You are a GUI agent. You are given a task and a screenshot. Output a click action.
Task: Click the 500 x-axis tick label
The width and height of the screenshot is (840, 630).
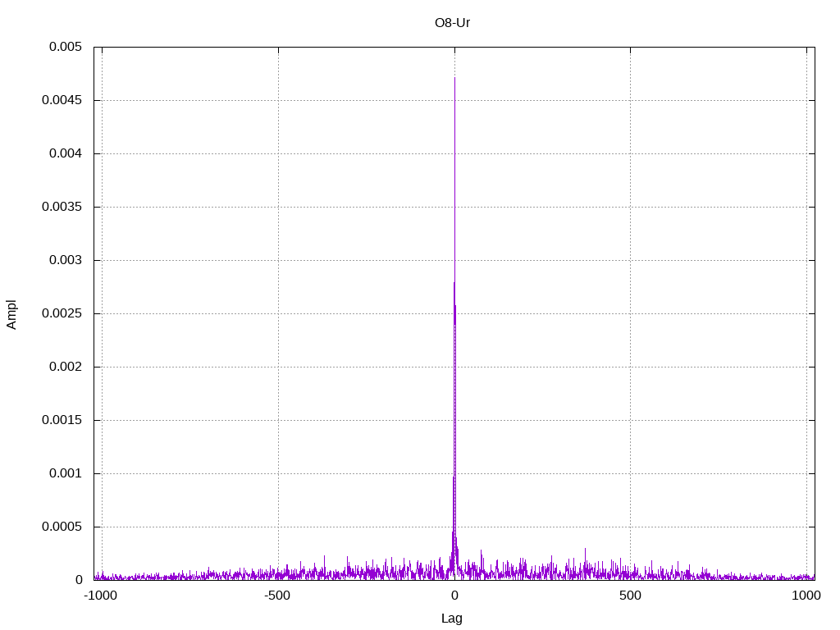pyautogui.click(x=630, y=596)
